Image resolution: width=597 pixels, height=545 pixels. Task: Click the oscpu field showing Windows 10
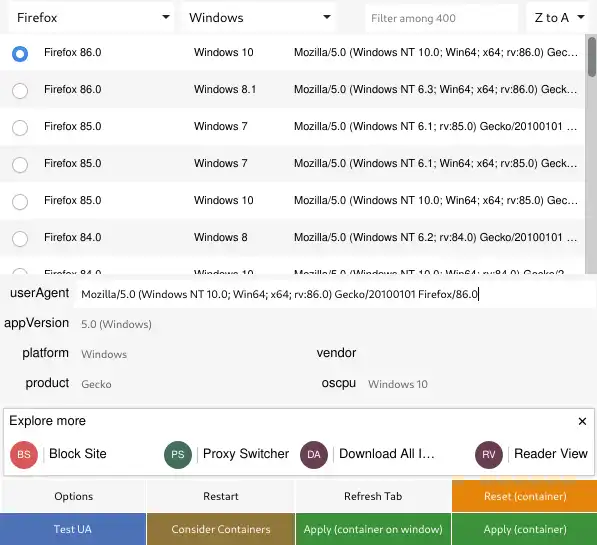tap(478, 384)
